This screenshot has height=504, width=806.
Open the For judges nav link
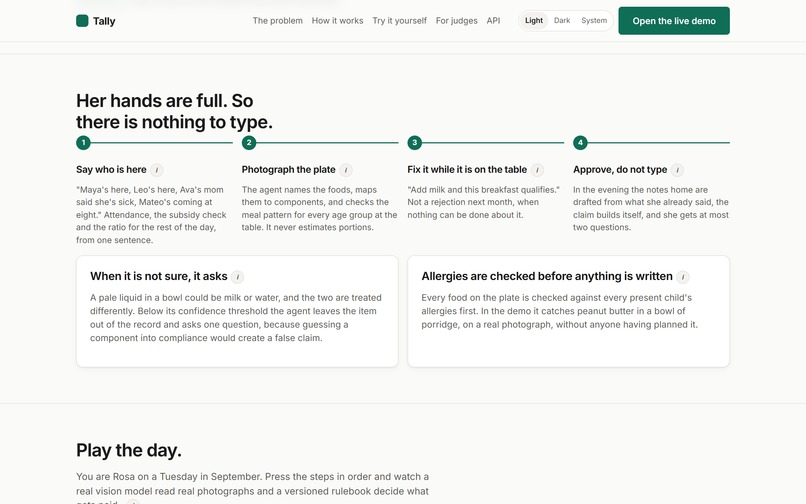456,21
